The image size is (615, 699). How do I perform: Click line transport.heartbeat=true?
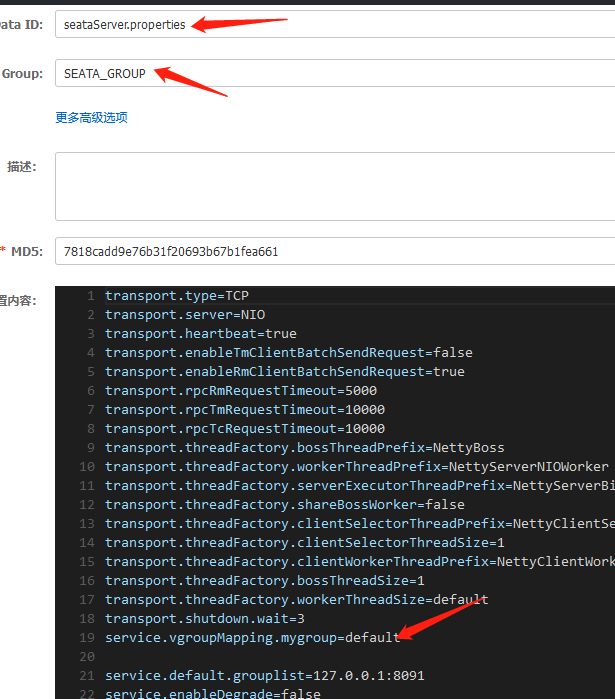point(201,334)
